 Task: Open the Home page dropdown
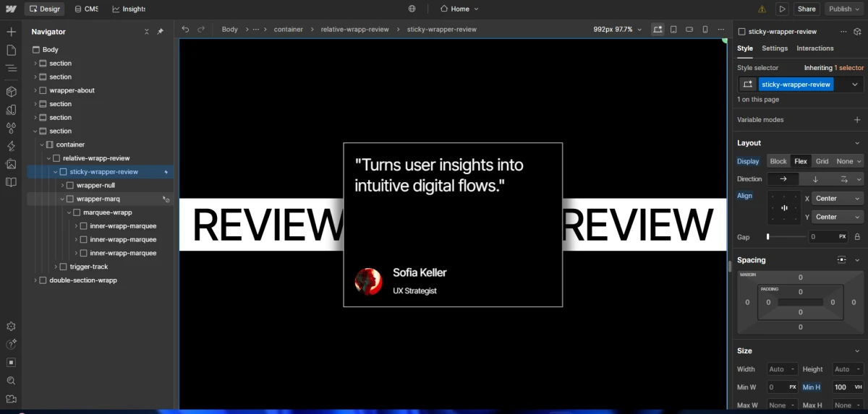[459, 9]
